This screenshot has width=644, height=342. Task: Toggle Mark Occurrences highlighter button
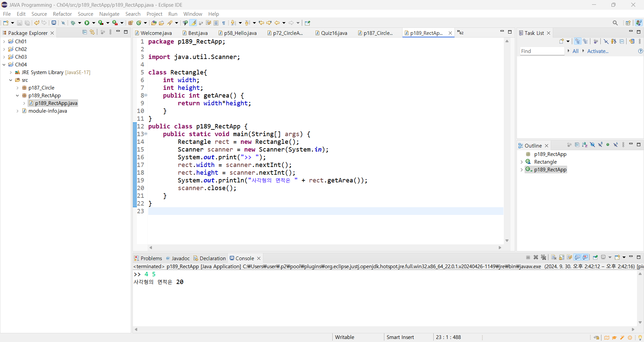tap(193, 23)
